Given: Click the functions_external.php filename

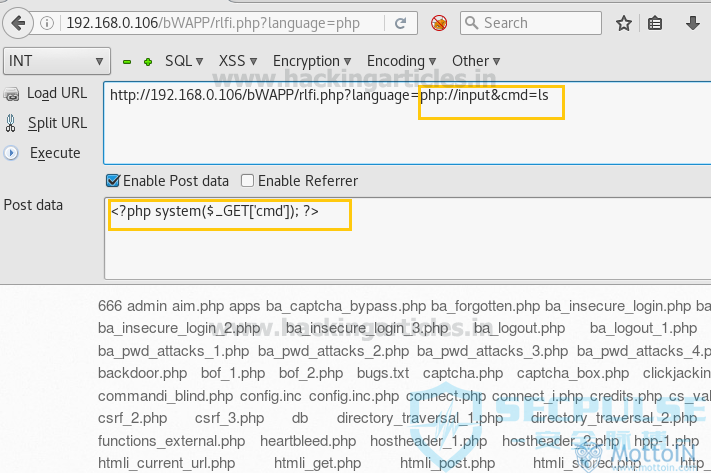Looking at the screenshot, I should coord(171,441).
